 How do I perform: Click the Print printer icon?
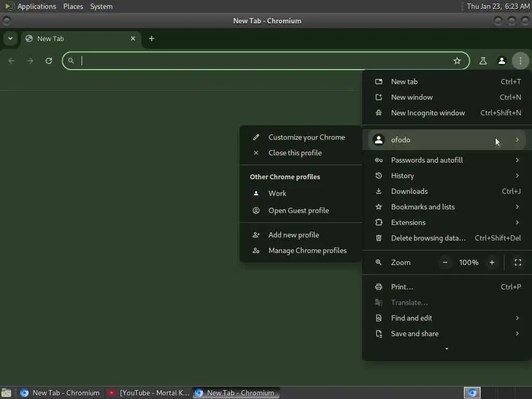379,287
